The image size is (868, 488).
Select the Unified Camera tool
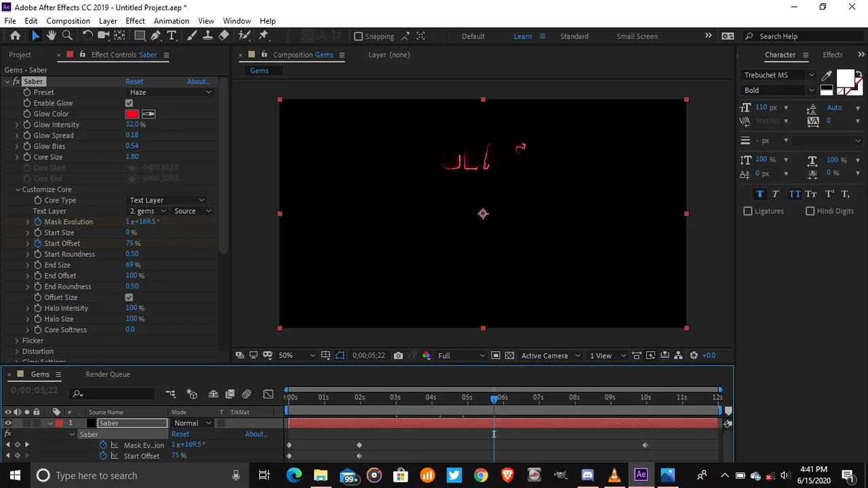[104, 36]
